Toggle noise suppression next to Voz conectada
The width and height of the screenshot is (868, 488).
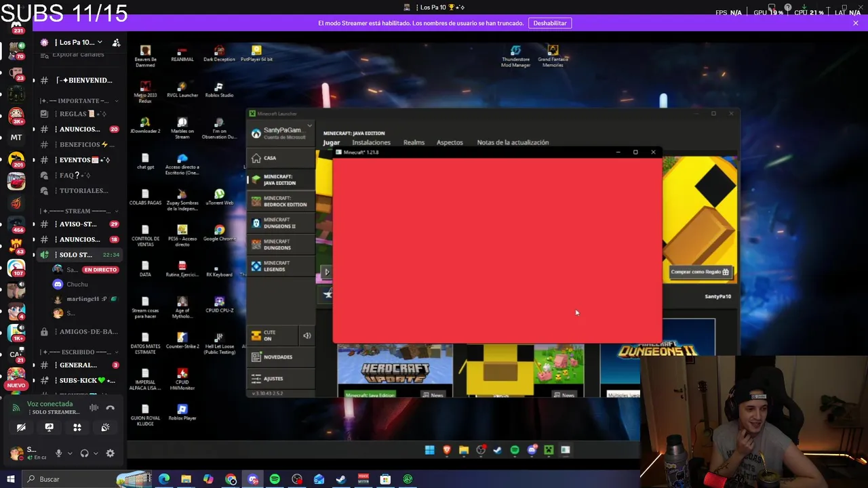point(94,407)
